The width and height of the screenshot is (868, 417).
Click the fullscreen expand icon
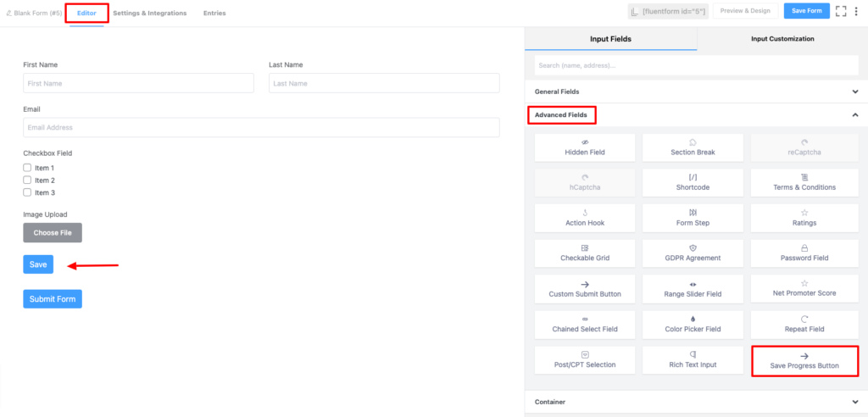click(x=841, y=11)
